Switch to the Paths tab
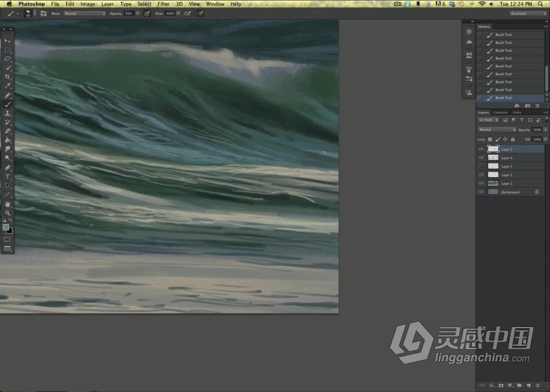 [x=517, y=113]
